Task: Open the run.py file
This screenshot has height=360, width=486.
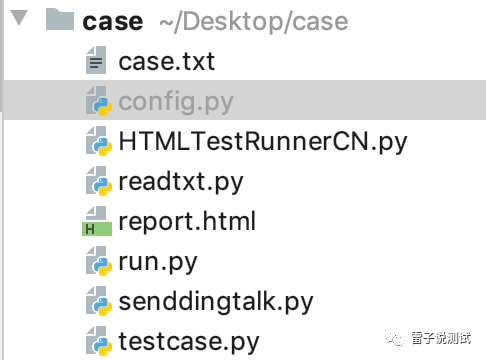Action: pyautogui.click(x=158, y=263)
